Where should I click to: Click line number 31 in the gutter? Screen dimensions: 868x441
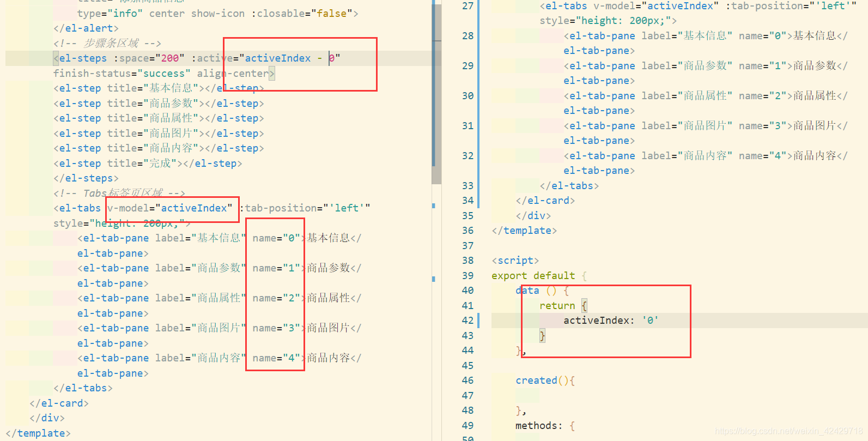tap(468, 126)
